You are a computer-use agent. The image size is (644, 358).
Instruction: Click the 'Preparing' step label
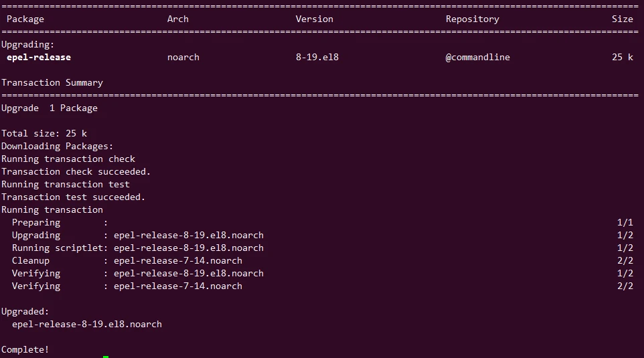[36, 223]
